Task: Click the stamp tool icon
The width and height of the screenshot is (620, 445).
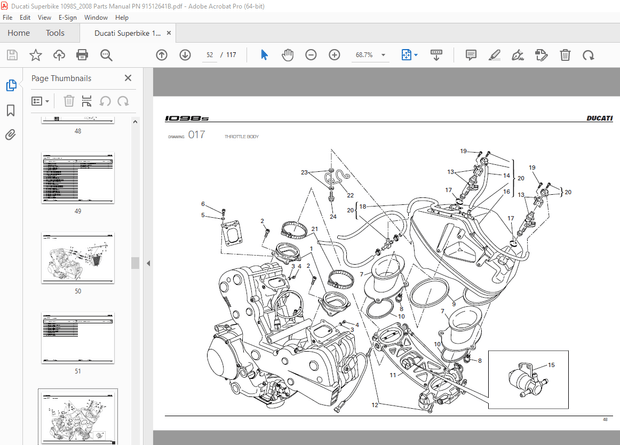Action: pyautogui.click(x=541, y=55)
